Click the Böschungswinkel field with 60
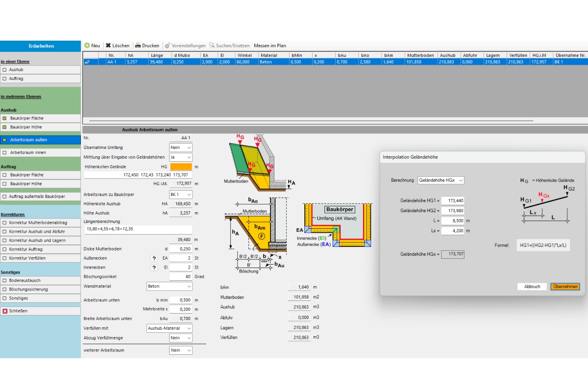588x392 pixels. pyautogui.click(x=181, y=277)
